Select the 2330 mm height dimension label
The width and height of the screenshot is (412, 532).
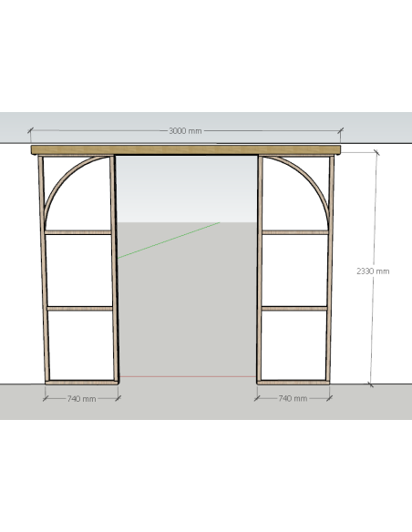click(x=373, y=271)
